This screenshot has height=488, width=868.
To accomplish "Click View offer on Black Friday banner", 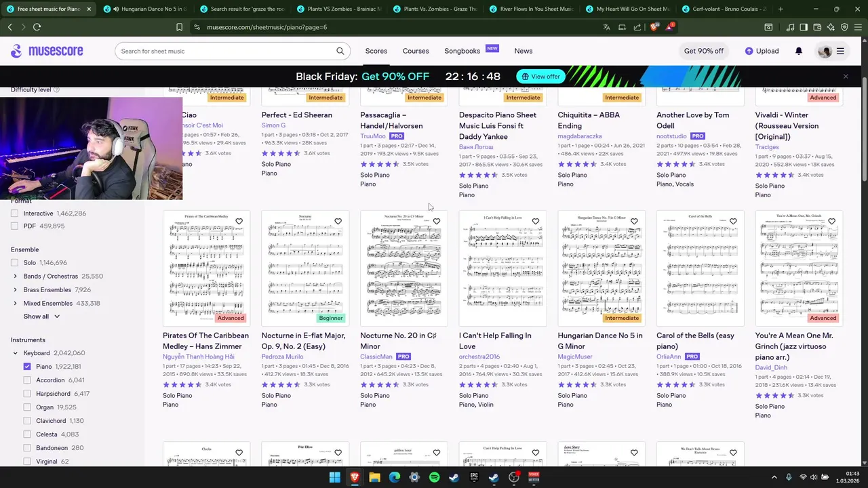I will point(540,77).
